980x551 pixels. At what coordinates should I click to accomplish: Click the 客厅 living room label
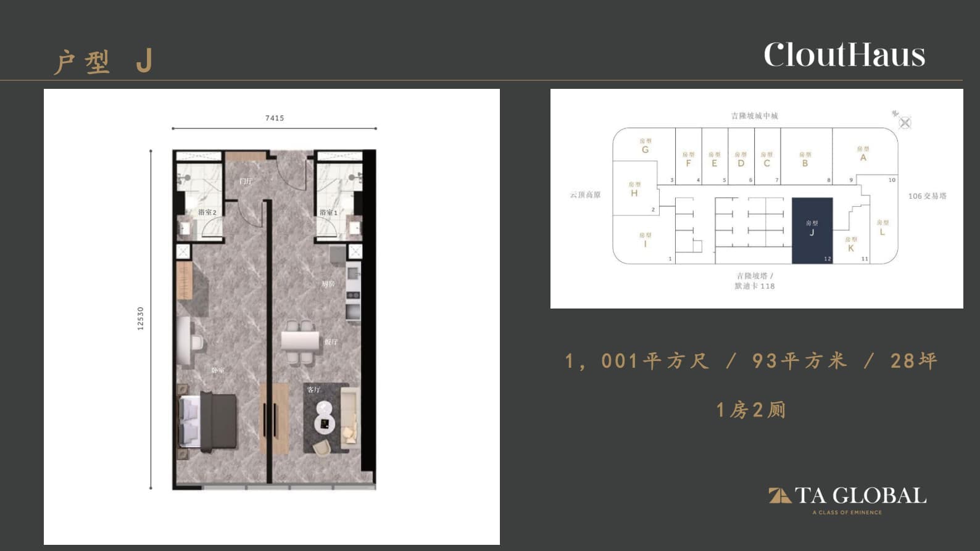[314, 389]
